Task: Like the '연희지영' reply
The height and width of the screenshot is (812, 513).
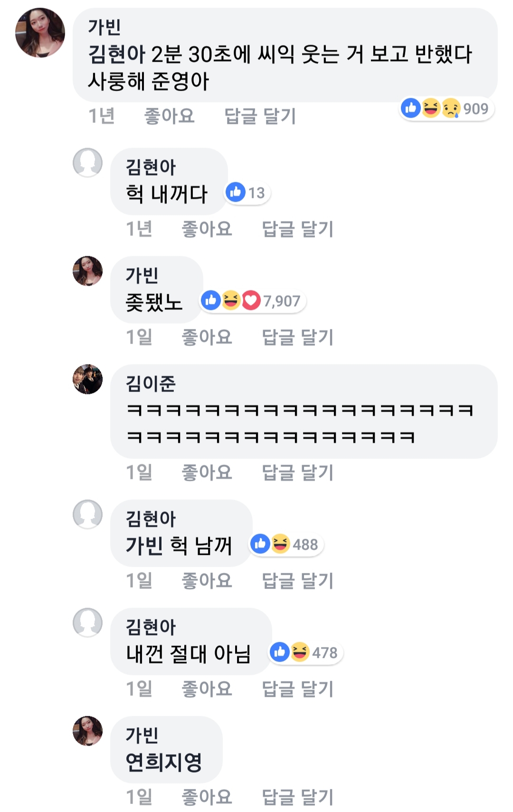Action: (x=207, y=797)
